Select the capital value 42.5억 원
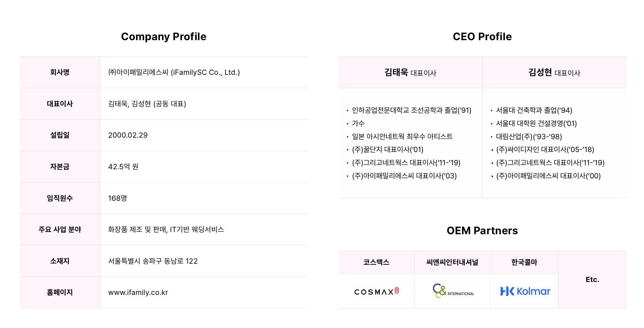The width and height of the screenshot is (644, 328). [x=123, y=167]
